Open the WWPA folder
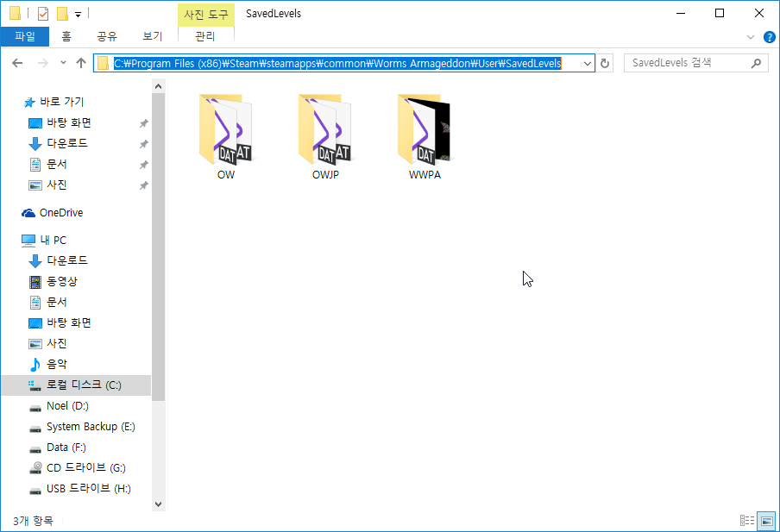The width and height of the screenshot is (780, 532). click(x=425, y=135)
